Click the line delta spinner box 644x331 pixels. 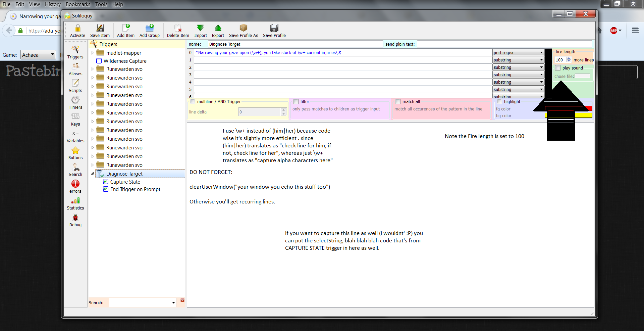pos(262,112)
